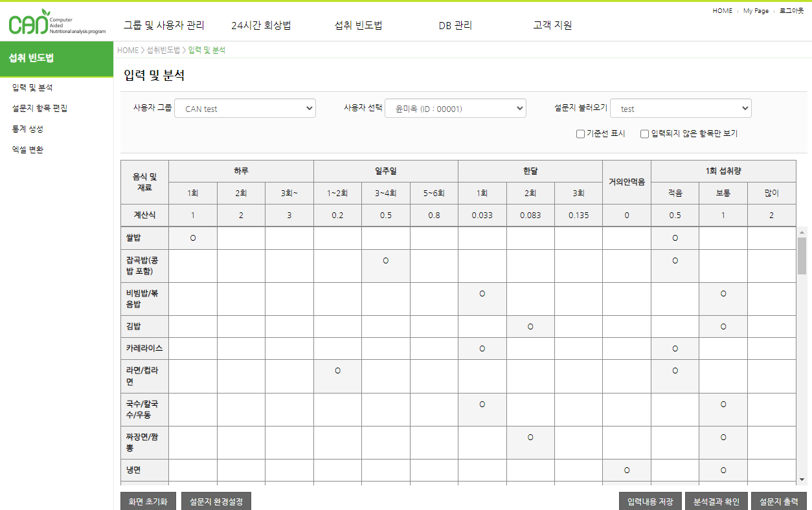This screenshot has width=812, height=510.
Task: Click scrollbar down arrow in table
Action: coord(802,480)
